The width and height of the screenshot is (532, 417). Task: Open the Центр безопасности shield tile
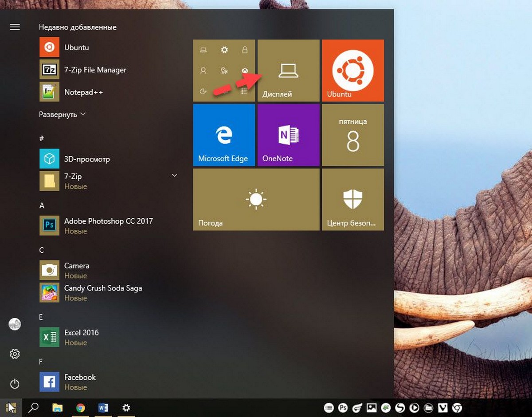coord(353,200)
